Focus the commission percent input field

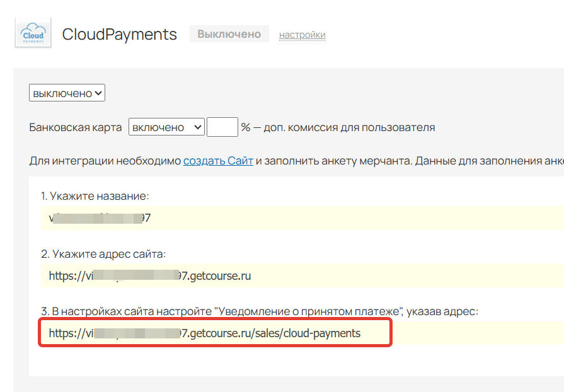222,127
